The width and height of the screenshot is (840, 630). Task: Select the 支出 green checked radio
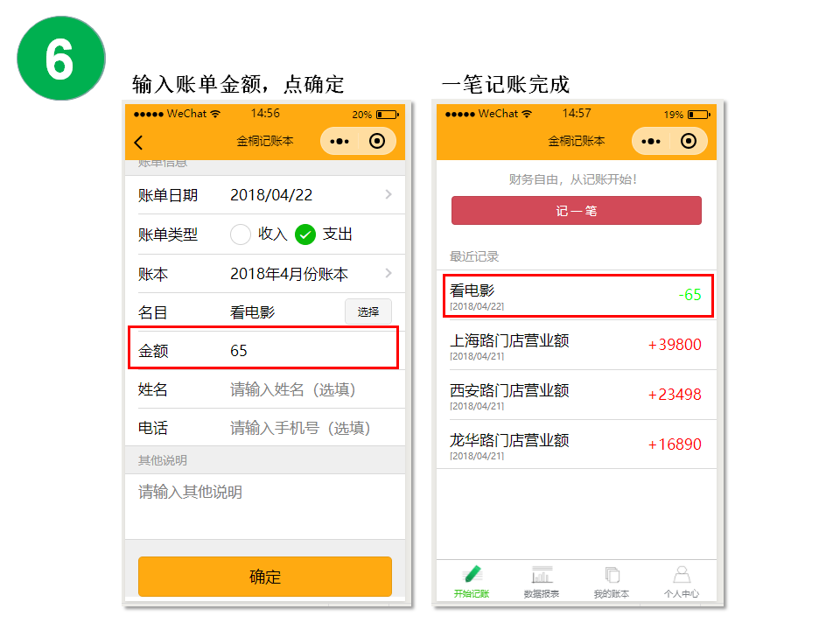[305, 234]
